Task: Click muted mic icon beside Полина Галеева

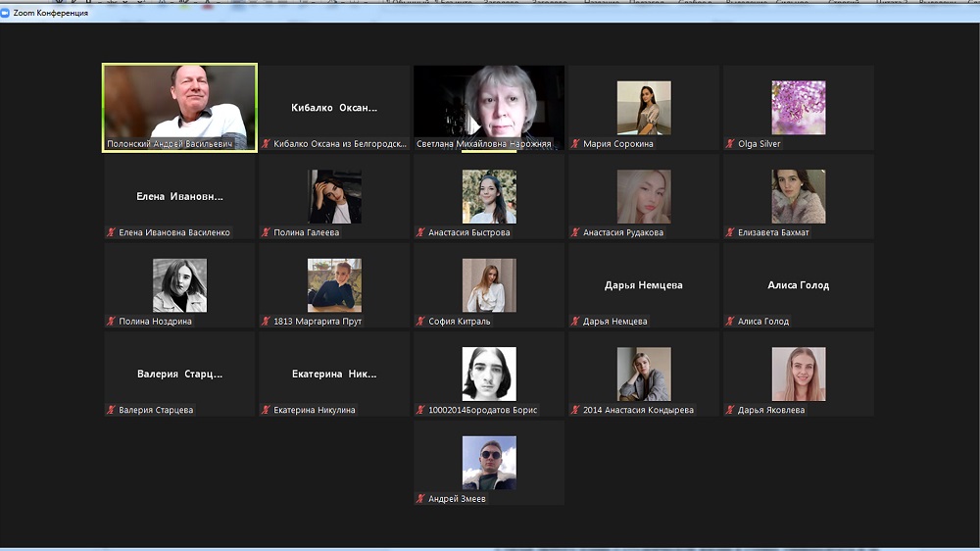Action: pos(266,233)
